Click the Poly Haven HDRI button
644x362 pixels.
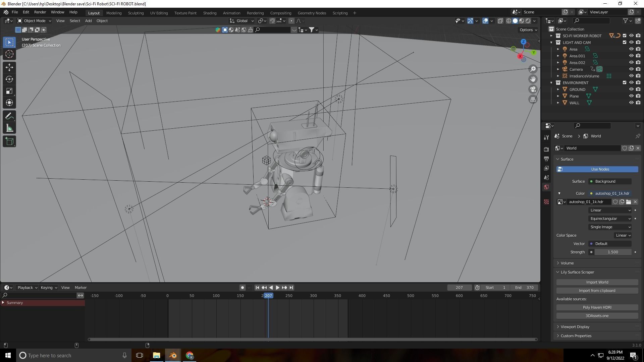point(597,307)
